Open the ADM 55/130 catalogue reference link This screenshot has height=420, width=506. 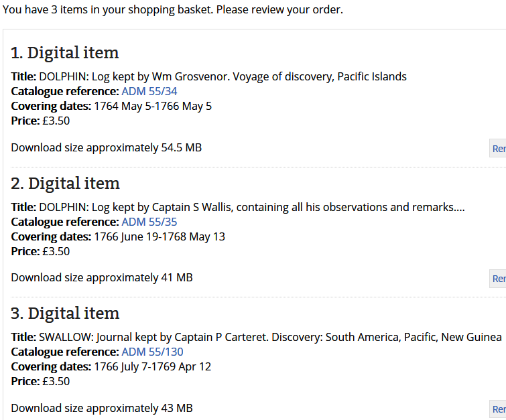tap(152, 352)
